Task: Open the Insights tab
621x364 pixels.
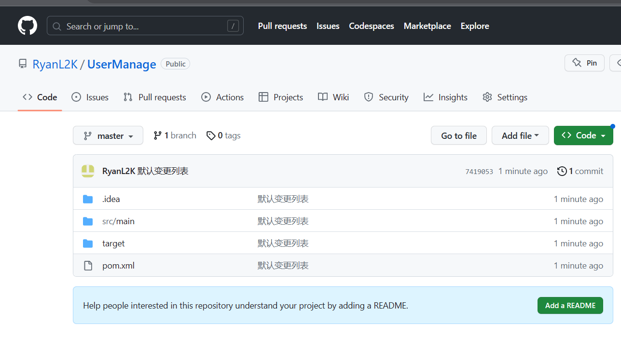Action: [445, 97]
